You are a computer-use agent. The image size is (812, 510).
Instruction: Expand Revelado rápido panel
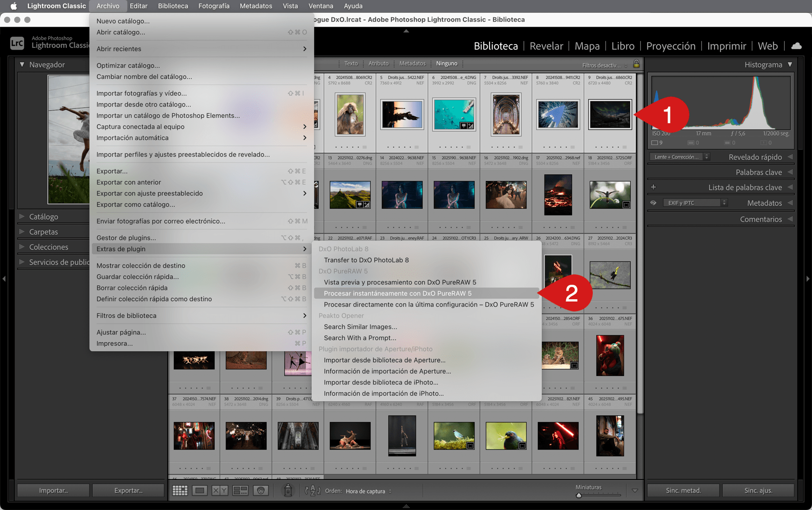click(790, 157)
